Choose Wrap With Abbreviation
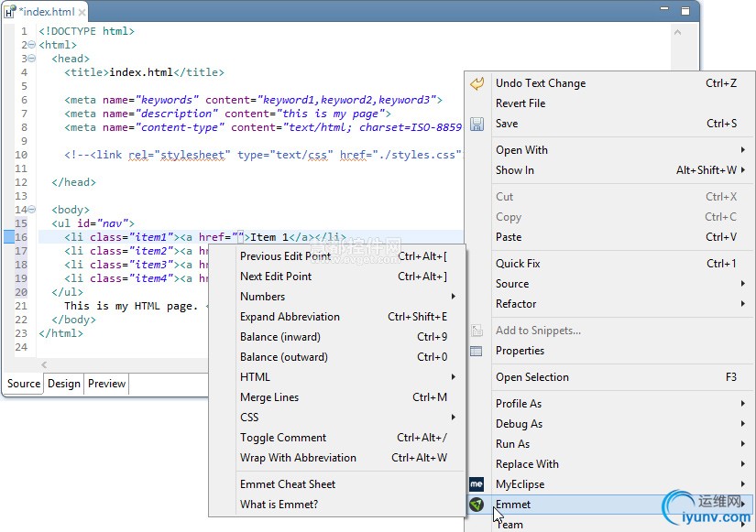The height and width of the screenshot is (532, 756). coord(298,458)
